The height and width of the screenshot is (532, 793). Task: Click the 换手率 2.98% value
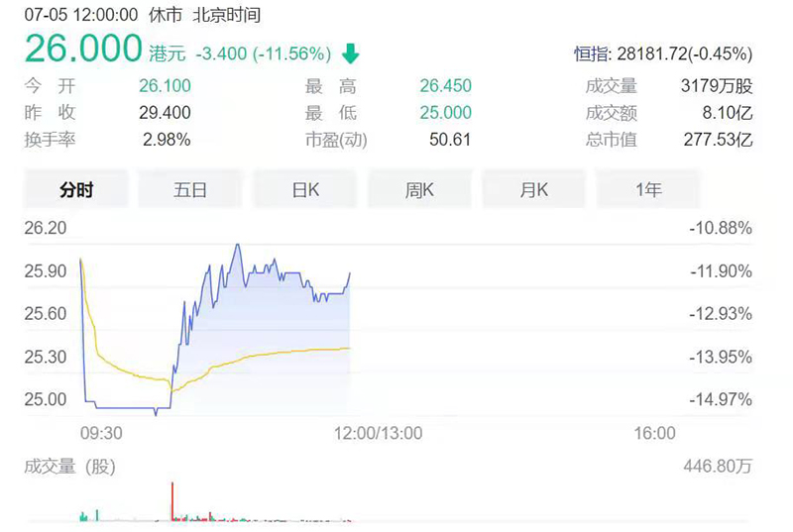tap(166, 140)
